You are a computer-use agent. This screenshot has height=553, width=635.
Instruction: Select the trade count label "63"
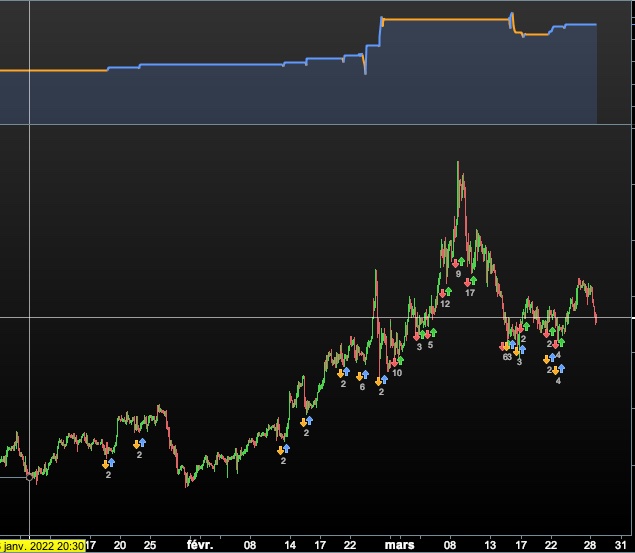(507, 357)
